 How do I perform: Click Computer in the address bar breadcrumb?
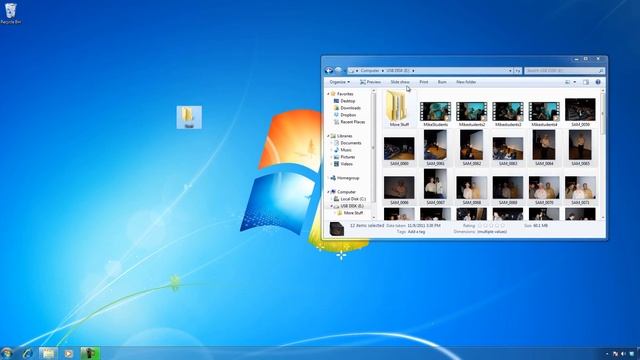click(370, 71)
